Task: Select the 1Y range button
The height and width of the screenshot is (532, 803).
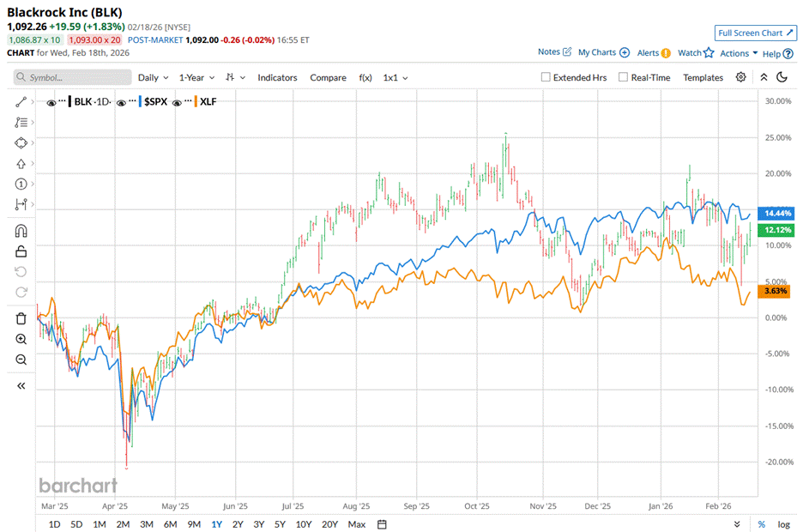Action: (217, 524)
